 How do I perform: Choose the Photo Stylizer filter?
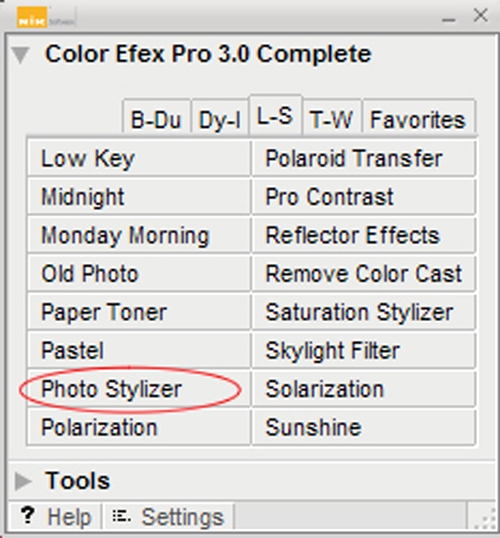tap(139, 389)
